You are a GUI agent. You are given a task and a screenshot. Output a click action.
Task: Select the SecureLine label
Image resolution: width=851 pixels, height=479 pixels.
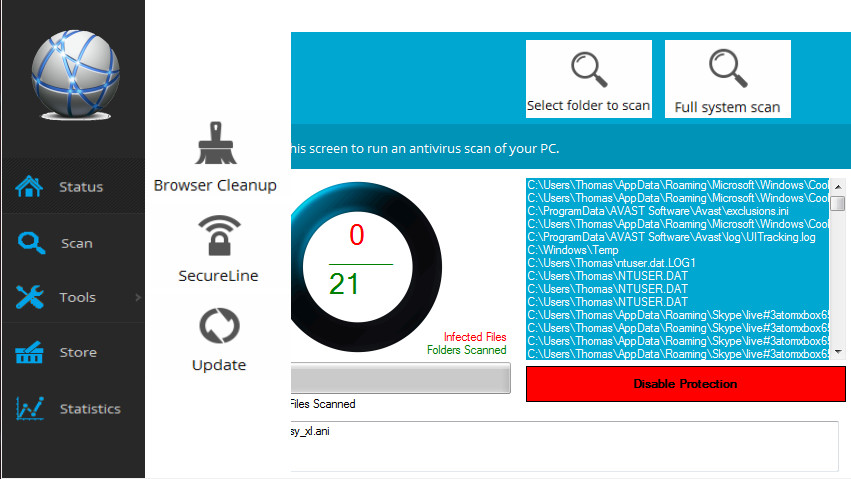pyautogui.click(x=218, y=276)
